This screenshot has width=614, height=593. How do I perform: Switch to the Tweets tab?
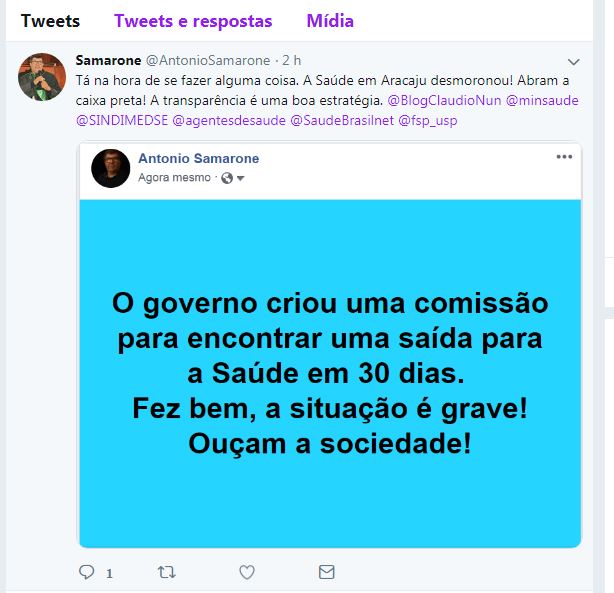(x=50, y=21)
